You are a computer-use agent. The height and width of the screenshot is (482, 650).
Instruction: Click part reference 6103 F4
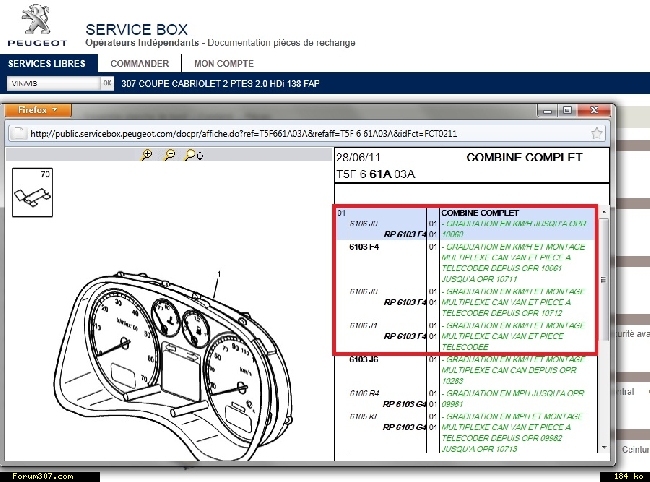pyautogui.click(x=364, y=247)
